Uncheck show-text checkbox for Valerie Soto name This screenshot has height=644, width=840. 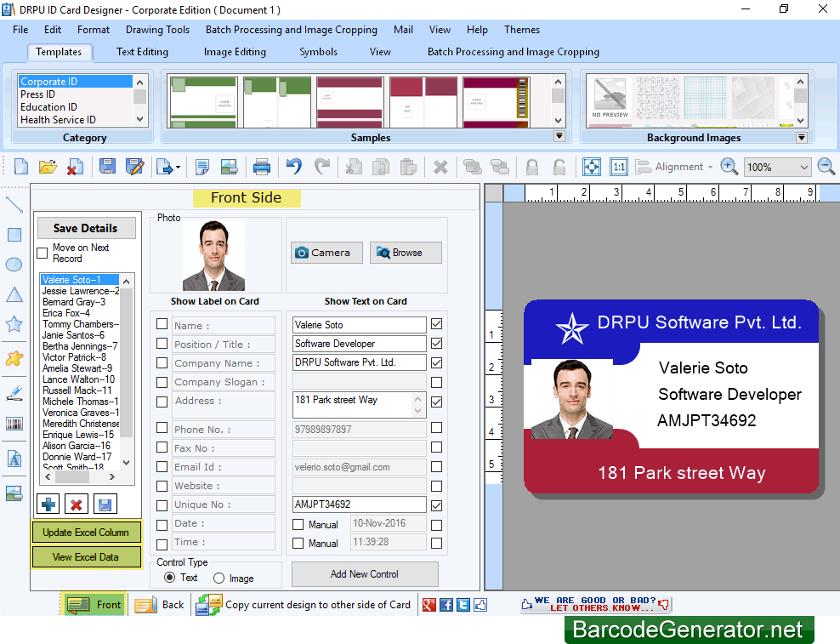point(437,324)
